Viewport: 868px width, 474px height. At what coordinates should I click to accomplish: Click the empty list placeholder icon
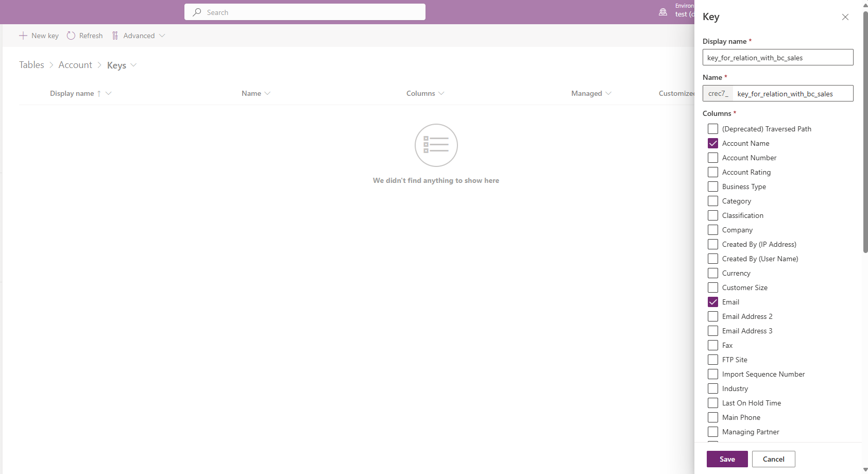(436, 145)
